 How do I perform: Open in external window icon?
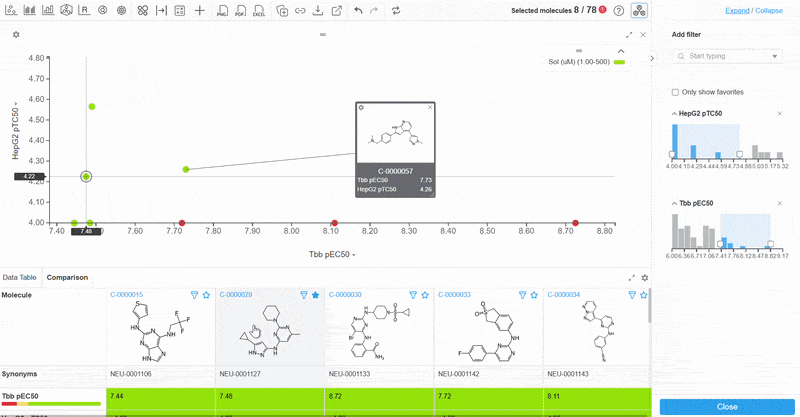click(x=337, y=10)
